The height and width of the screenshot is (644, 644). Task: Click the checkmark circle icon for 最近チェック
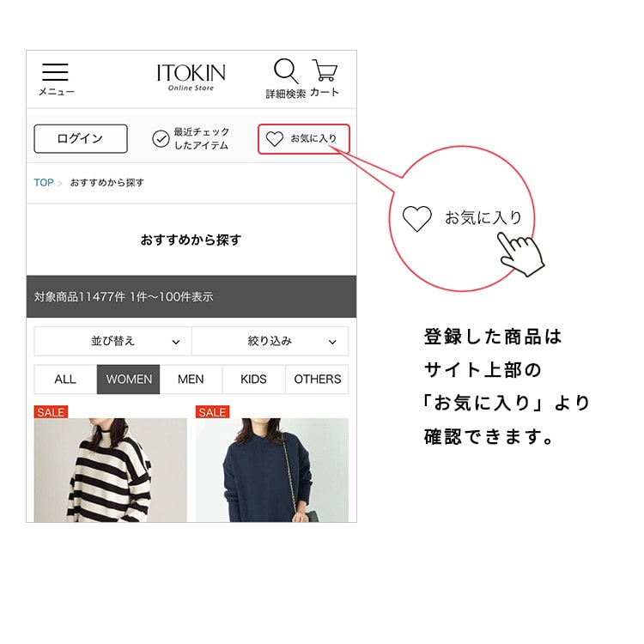[161, 139]
